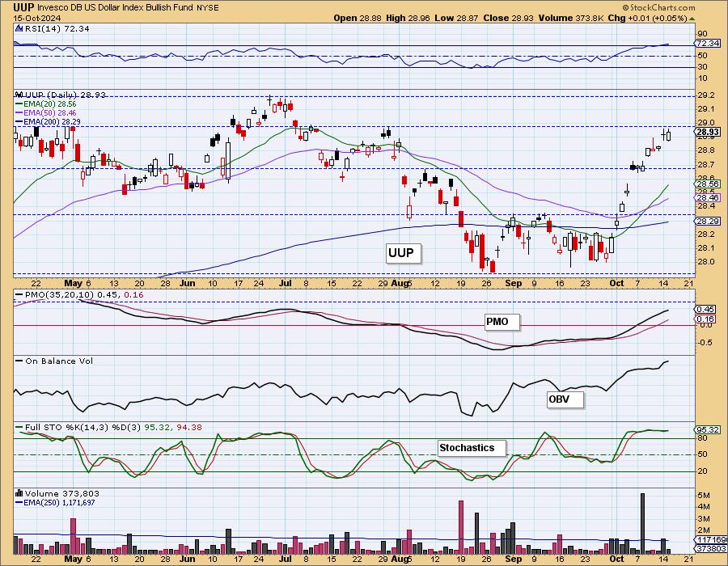Click the volume bars icon beside Volume legend
728x566 pixels.
tap(19, 493)
